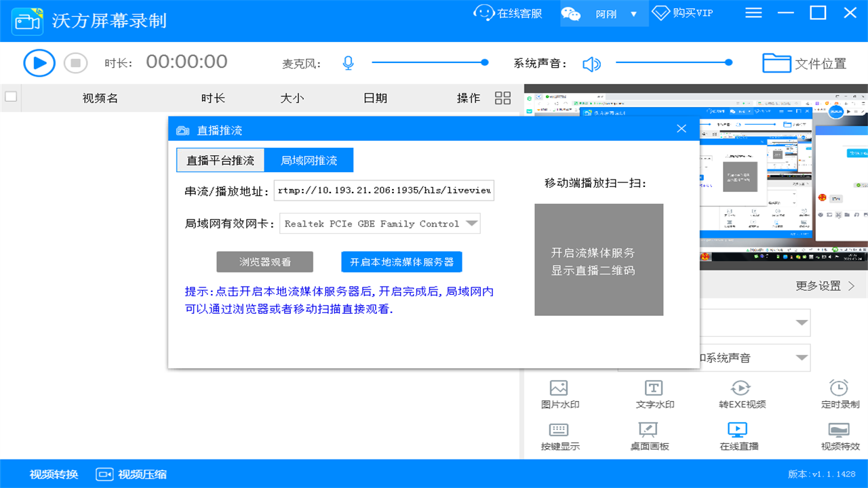Toggle the microphone input icon

tap(347, 62)
